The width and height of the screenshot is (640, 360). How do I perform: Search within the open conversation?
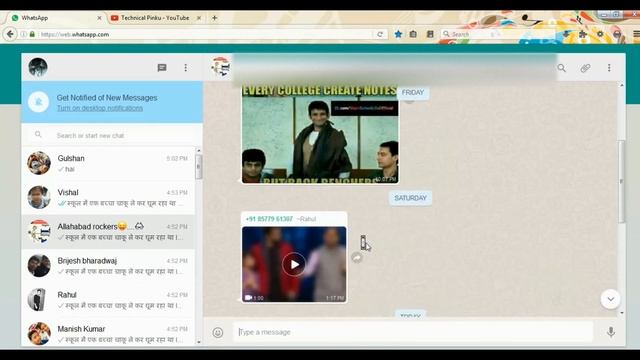pyautogui.click(x=562, y=68)
